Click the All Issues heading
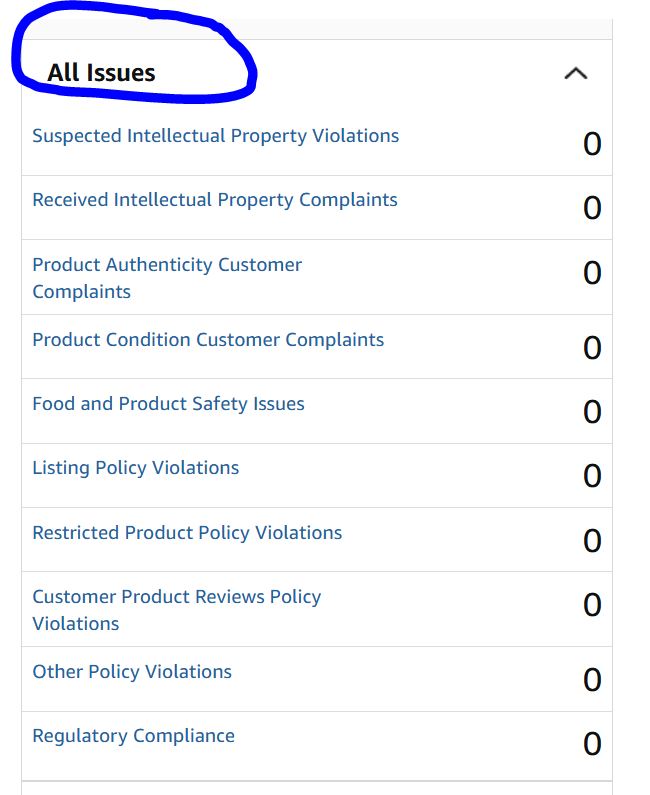Viewport: 650px width, 795px height. (101, 73)
